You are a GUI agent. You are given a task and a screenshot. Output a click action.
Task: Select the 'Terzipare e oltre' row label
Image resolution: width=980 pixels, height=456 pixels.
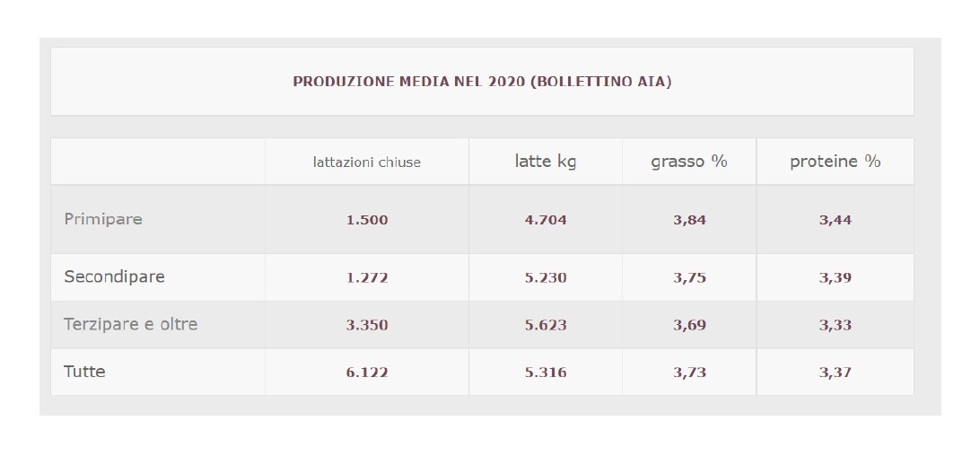pos(131,324)
